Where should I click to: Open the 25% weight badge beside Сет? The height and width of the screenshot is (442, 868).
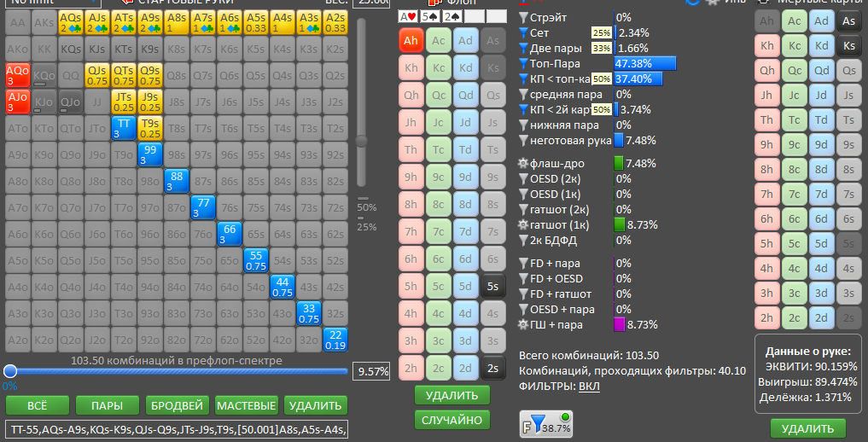(602, 33)
